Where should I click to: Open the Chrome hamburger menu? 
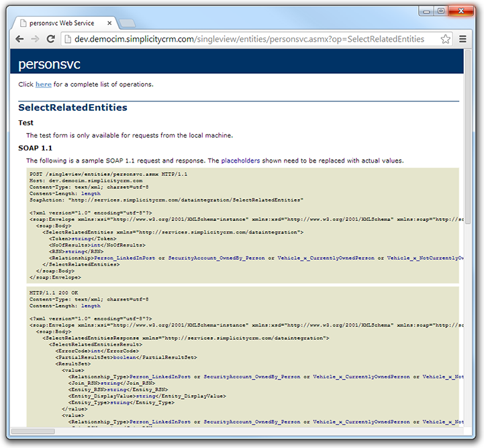[463, 39]
